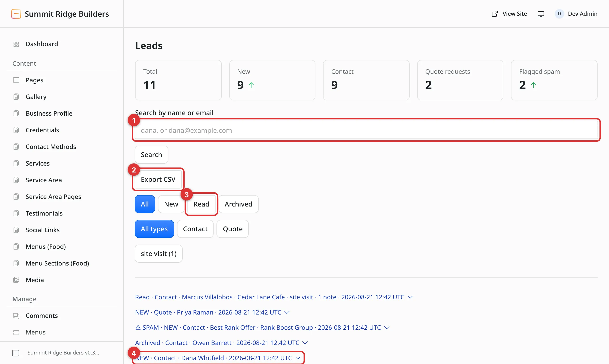Filter leads by All status
609x364 pixels.
click(x=145, y=204)
